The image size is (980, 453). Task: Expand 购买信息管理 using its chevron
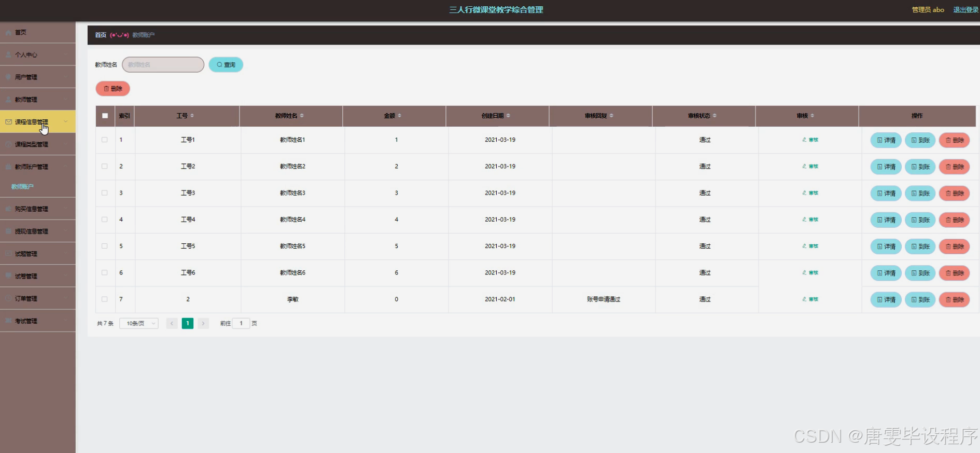[66, 209]
